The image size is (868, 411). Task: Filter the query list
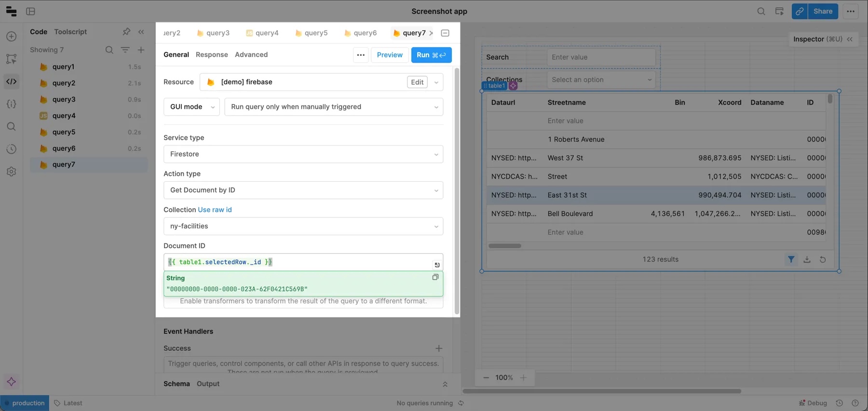125,50
